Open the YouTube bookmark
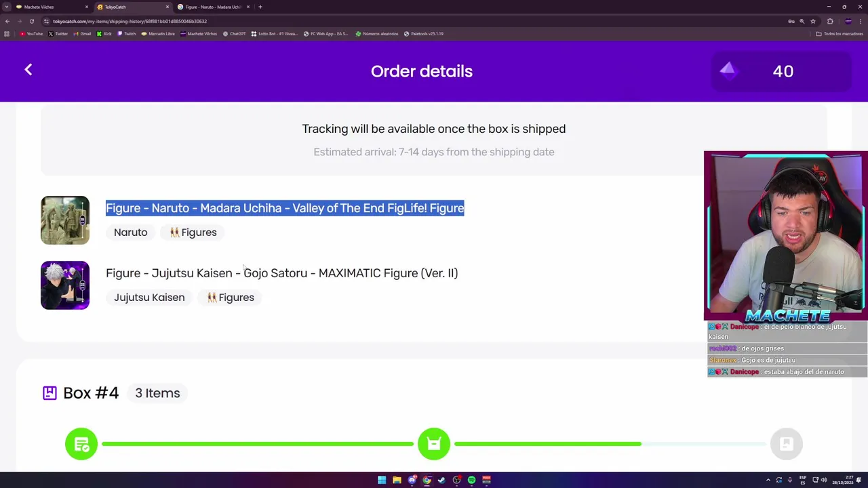868x488 pixels. pos(31,34)
